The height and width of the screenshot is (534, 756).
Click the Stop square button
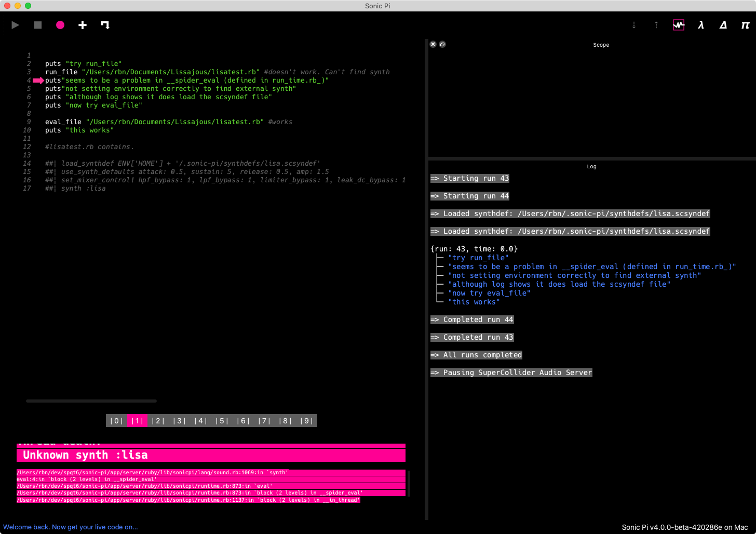[x=38, y=25]
